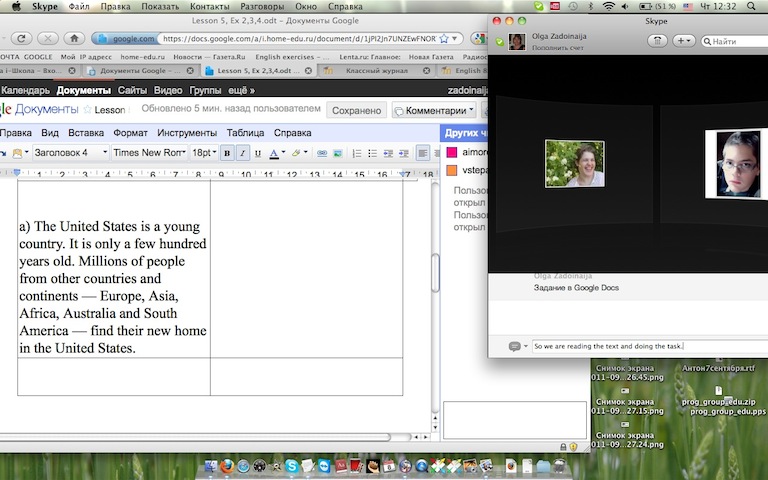Click the browser stop loading button
This screenshot has width=768, height=480.
(x=48, y=38)
